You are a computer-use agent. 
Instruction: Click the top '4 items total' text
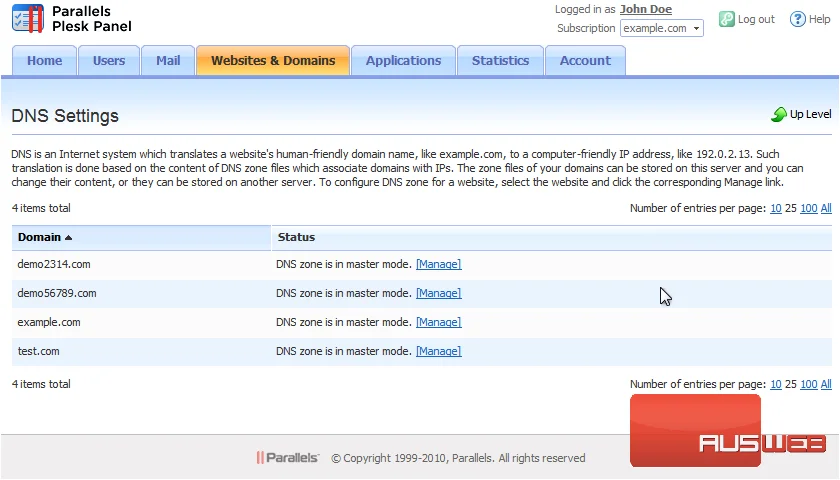pyautogui.click(x=41, y=208)
